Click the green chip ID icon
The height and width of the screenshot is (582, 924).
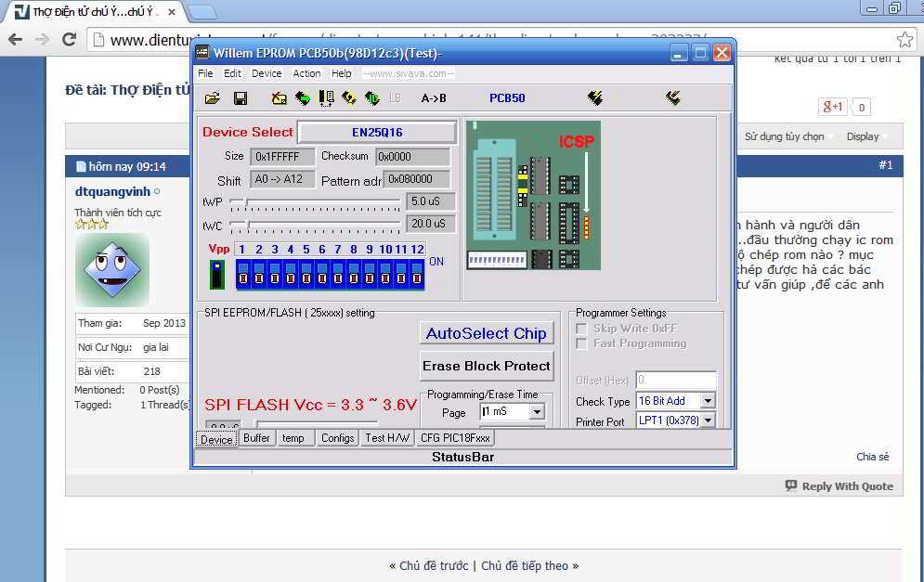point(371,98)
